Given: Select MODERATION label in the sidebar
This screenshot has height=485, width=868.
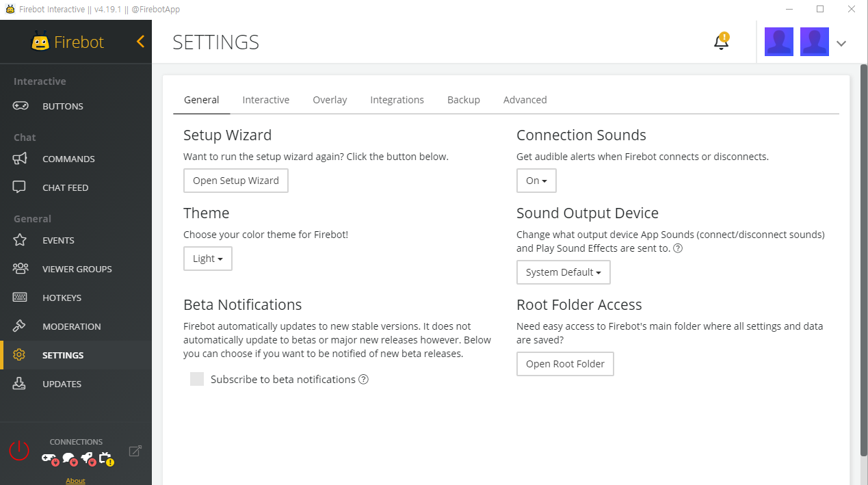Looking at the screenshot, I should pos(72,326).
